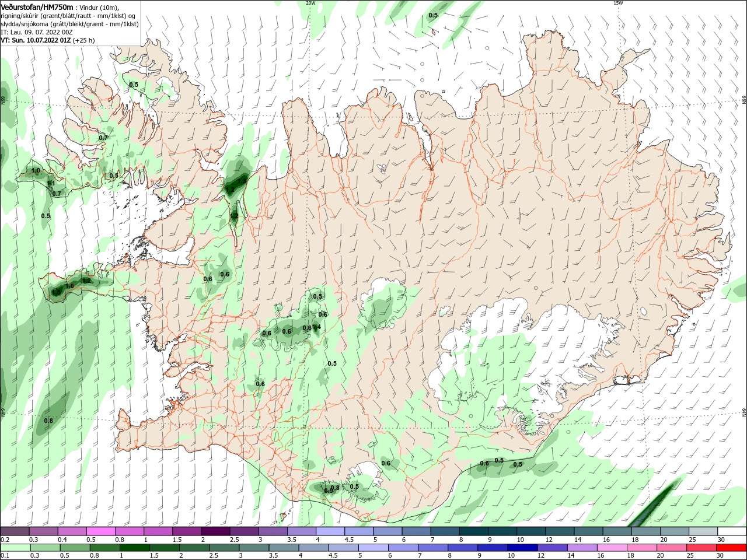The height and width of the screenshot is (560, 747).
Task: Click the lower legend red swatch between 25 and 30
Action: coord(701,548)
